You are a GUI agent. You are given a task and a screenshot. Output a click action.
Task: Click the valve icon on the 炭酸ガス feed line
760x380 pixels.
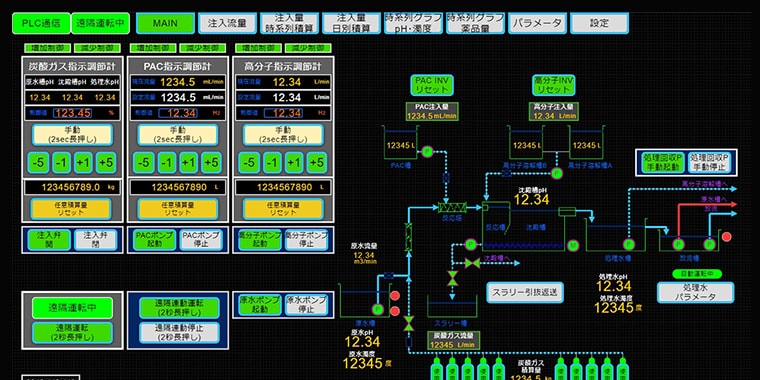[409, 323]
